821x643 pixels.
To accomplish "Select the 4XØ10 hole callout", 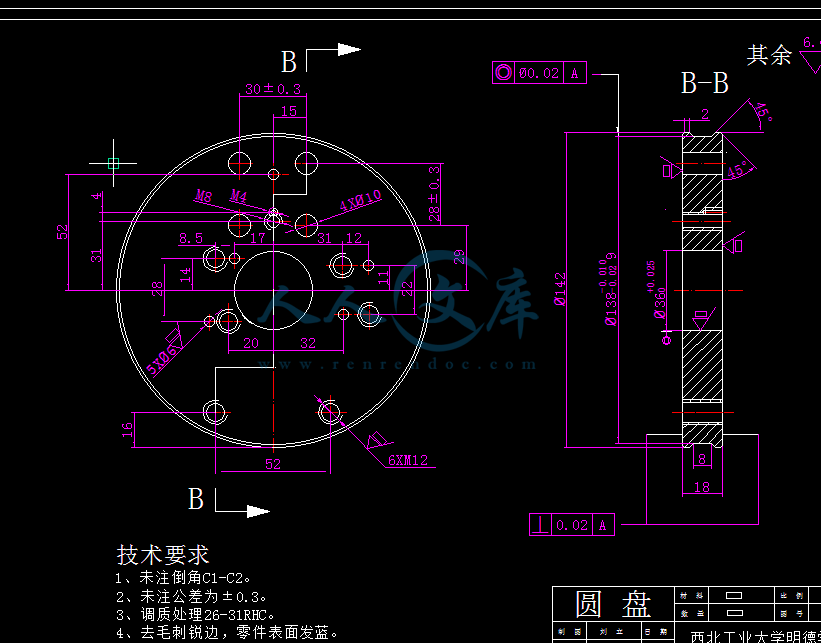I will [x=361, y=201].
